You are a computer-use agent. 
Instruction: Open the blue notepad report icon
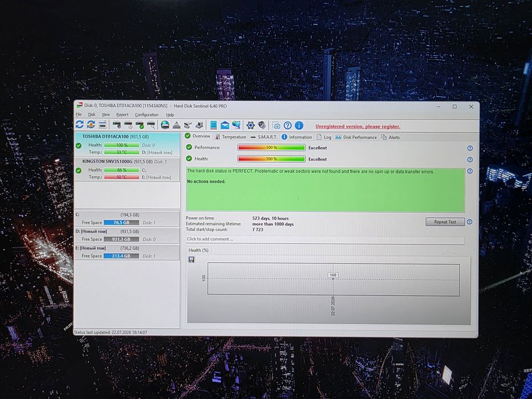(x=213, y=125)
